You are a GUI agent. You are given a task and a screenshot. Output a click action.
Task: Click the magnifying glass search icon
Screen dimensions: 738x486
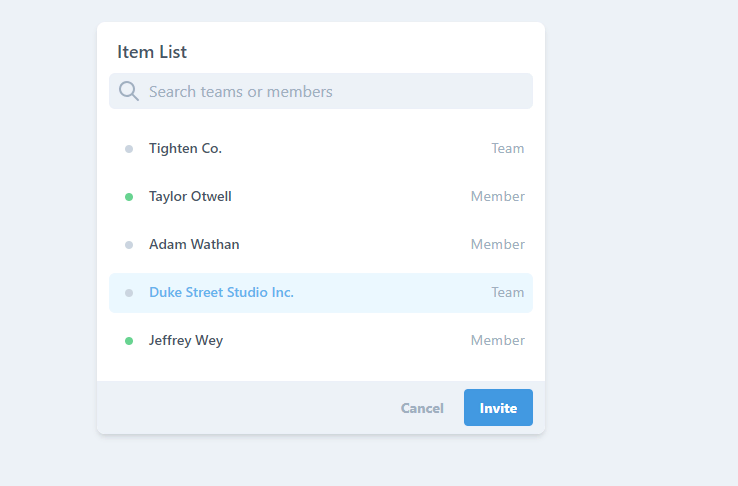click(128, 91)
